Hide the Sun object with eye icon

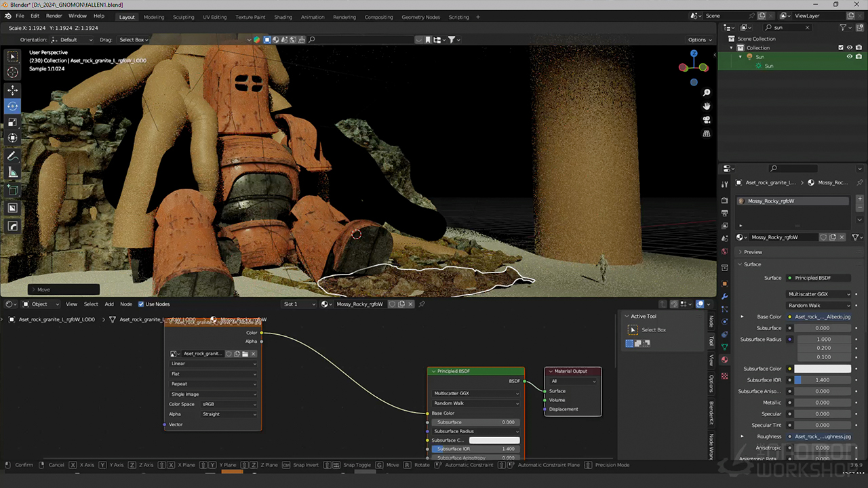pos(849,57)
